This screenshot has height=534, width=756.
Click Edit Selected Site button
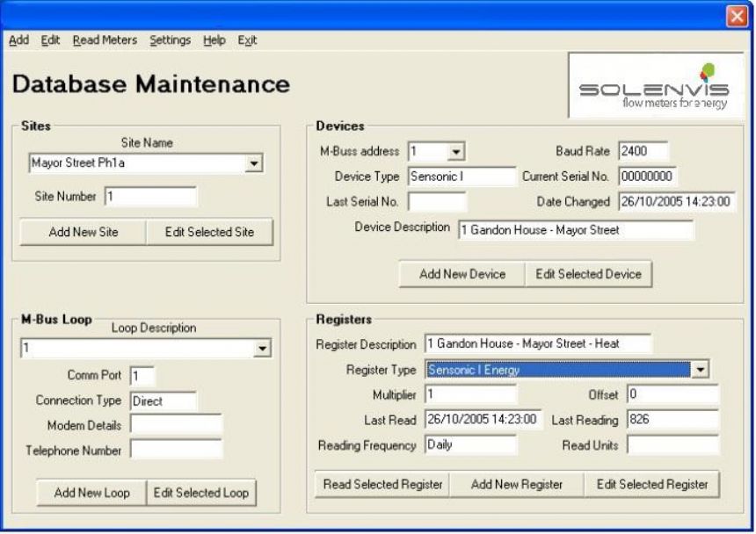209,232
